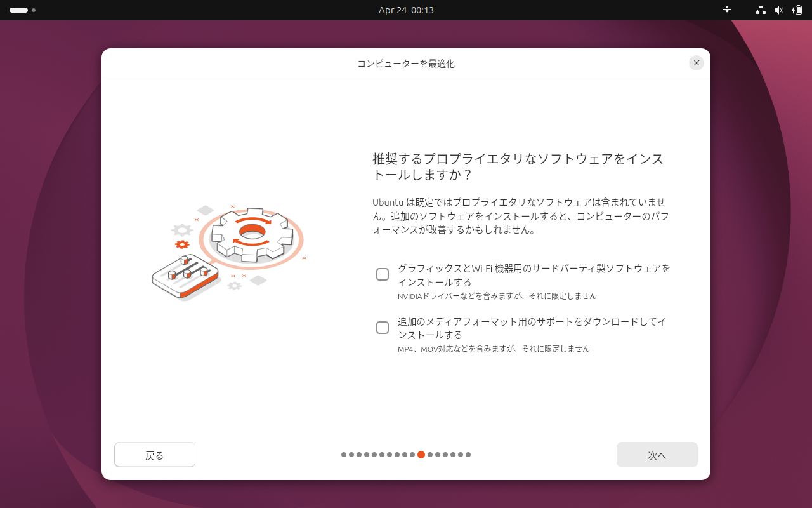
Task: Click the NVIDIAドライバー description text
Action: 497,296
